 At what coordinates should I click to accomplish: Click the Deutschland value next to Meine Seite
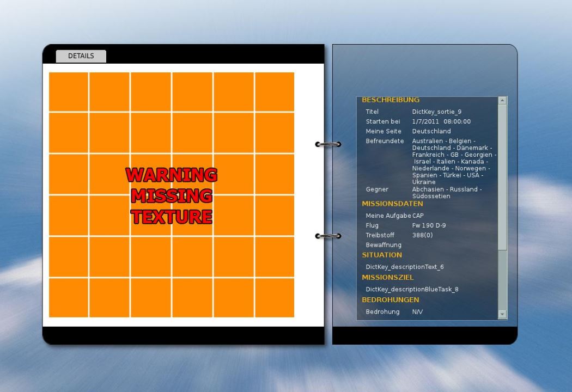pos(431,131)
